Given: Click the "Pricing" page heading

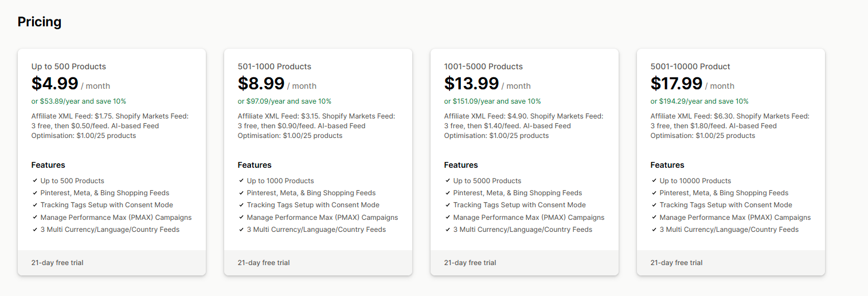Looking at the screenshot, I should point(40,22).
